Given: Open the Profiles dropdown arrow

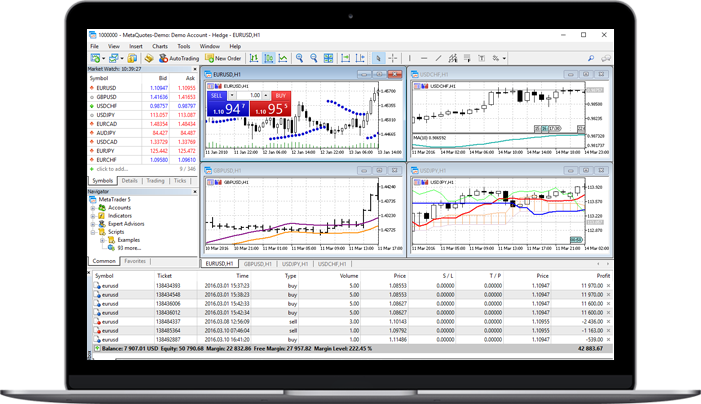Looking at the screenshot, I should click(122, 58).
